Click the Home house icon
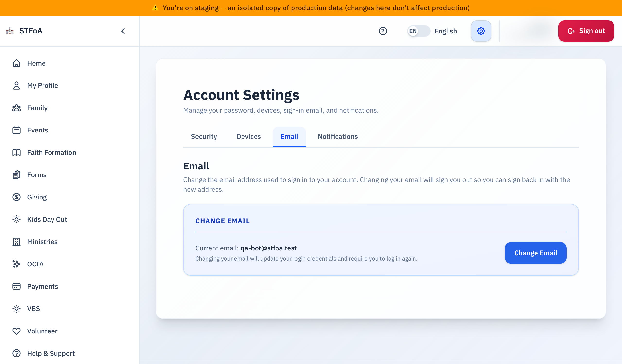This screenshot has height=364, width=622. [16, 63]
